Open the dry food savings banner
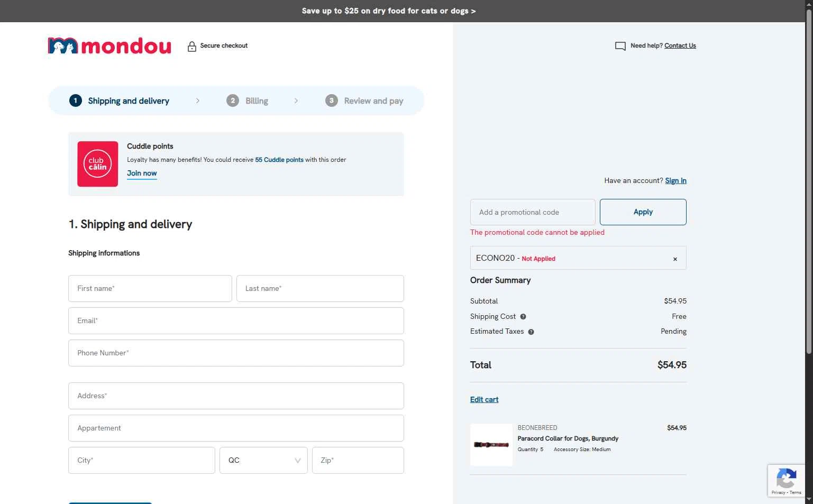Viewport: 813px width, 504px height. [x=389, y=11]
